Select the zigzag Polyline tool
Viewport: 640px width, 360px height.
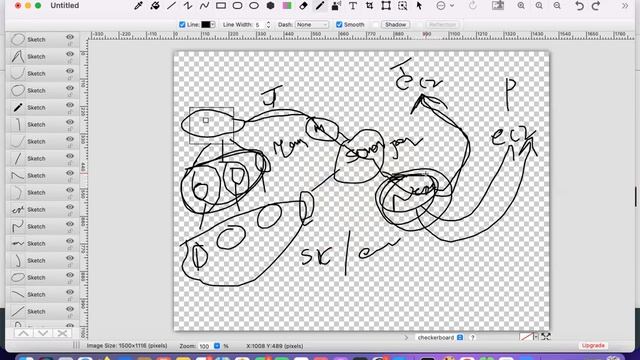[x=188, y=6]
